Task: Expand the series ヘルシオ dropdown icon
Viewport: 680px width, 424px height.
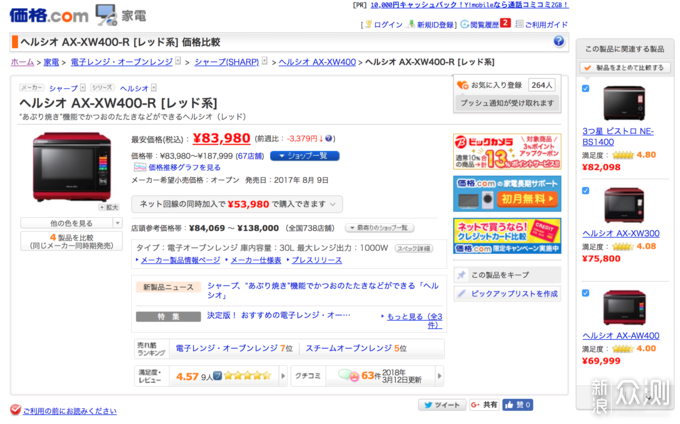Action: 154,88
